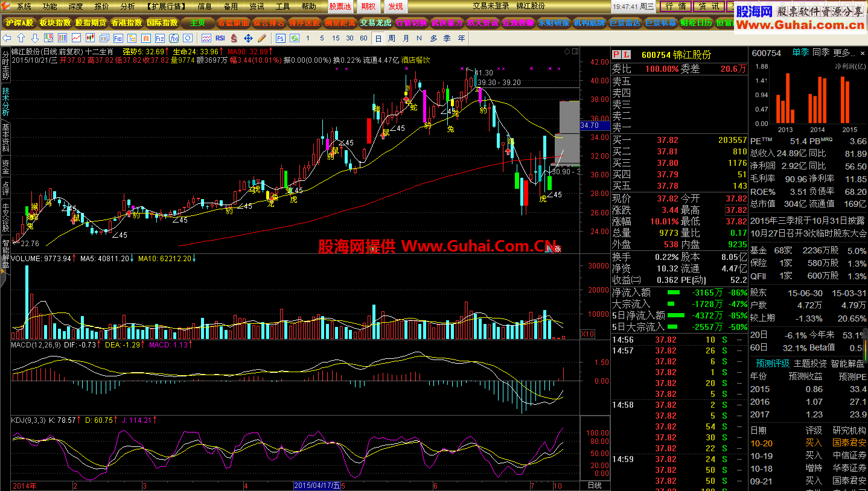Viewport: 868px width, 491px height.
Task: Open the 基本资料 side tab
Action: [5, 138]
